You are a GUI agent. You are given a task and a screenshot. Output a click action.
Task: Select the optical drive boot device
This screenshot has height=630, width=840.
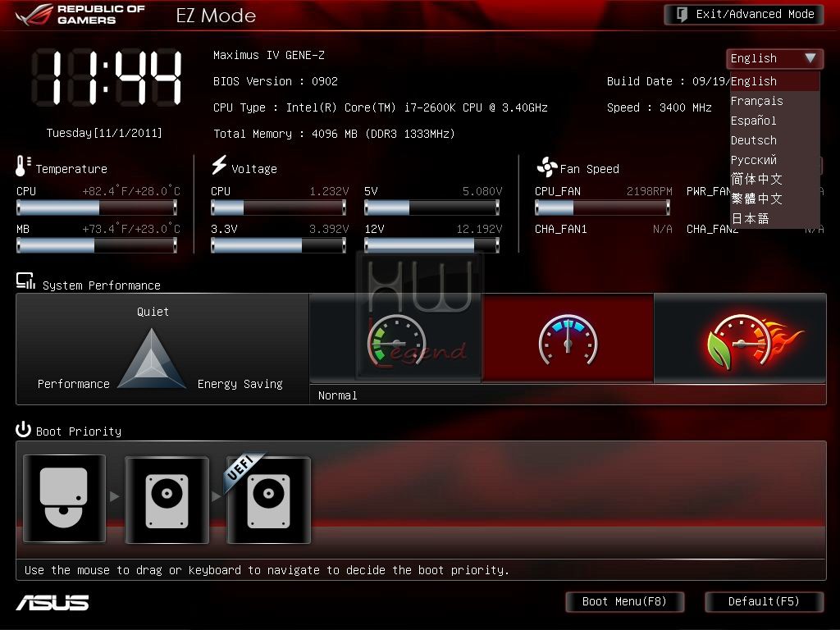(64, 499)
